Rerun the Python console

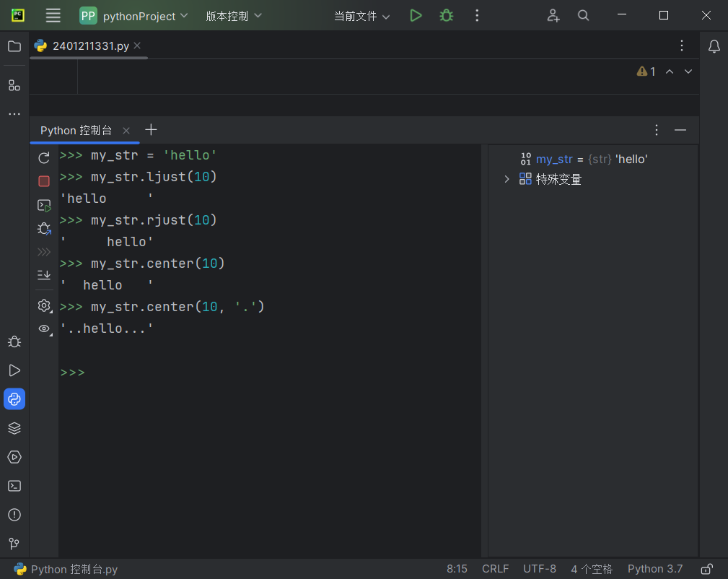tap(44, 158)
